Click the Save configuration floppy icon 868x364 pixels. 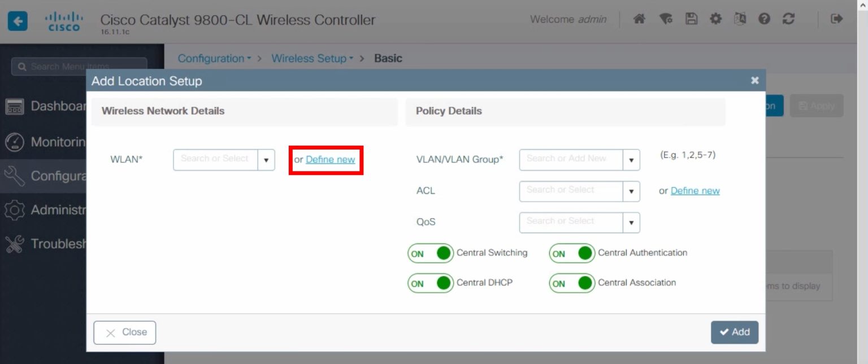[691, 19]
